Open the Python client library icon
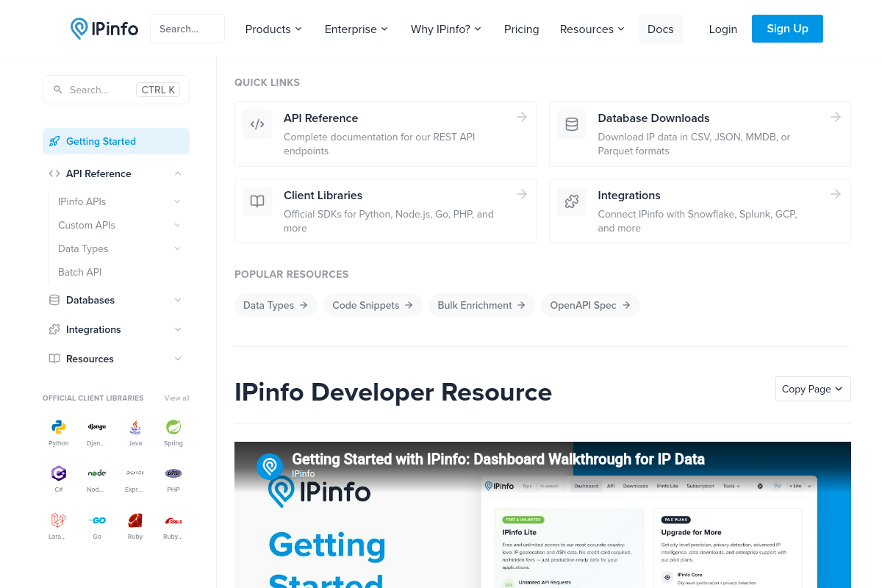The width and height of the screenshot is (882, 588). (59, 427)
